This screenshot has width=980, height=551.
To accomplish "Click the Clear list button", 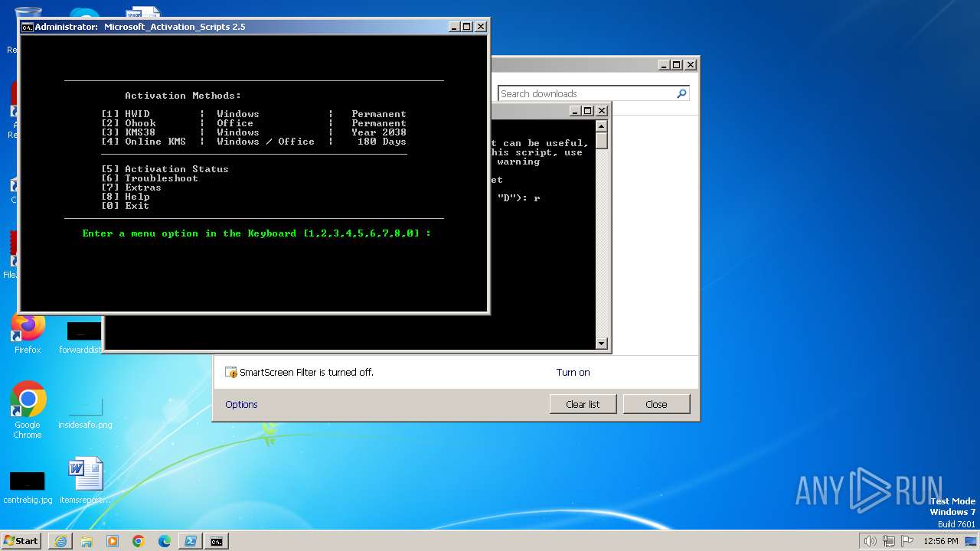I will click(583, 404).
